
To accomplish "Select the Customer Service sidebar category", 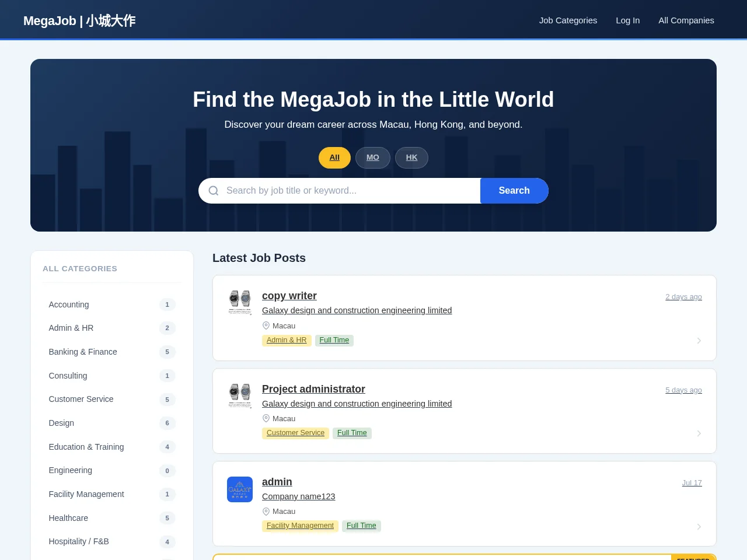I will pyautogui.click(x=112, y=399).
